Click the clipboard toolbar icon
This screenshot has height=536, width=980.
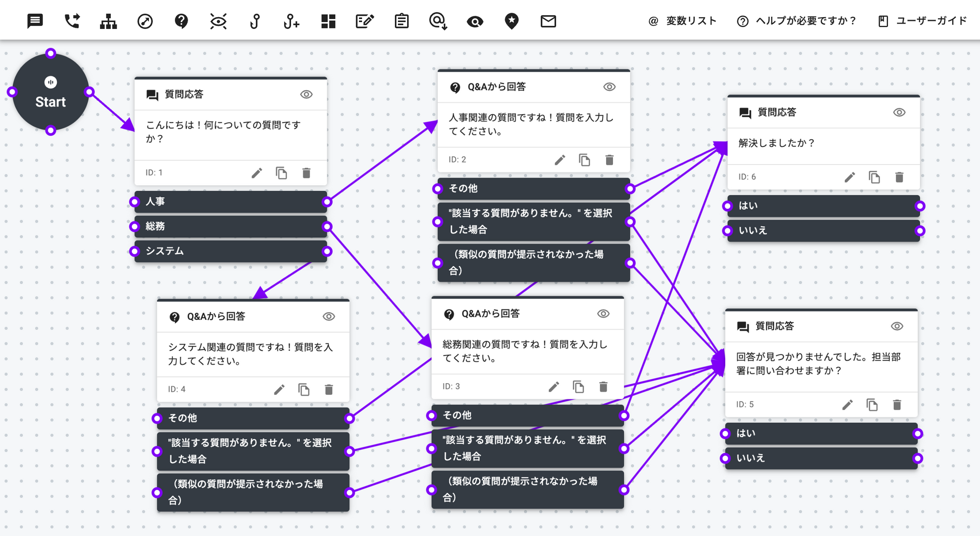401,21
